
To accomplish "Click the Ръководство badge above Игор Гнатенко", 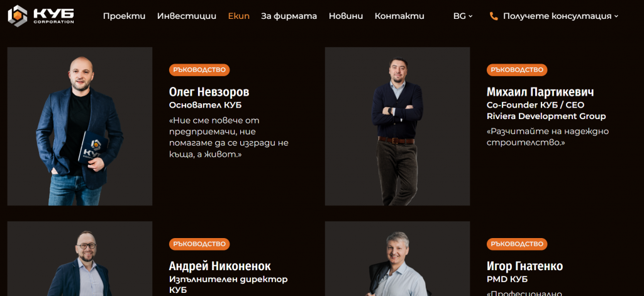I will 517,244.
